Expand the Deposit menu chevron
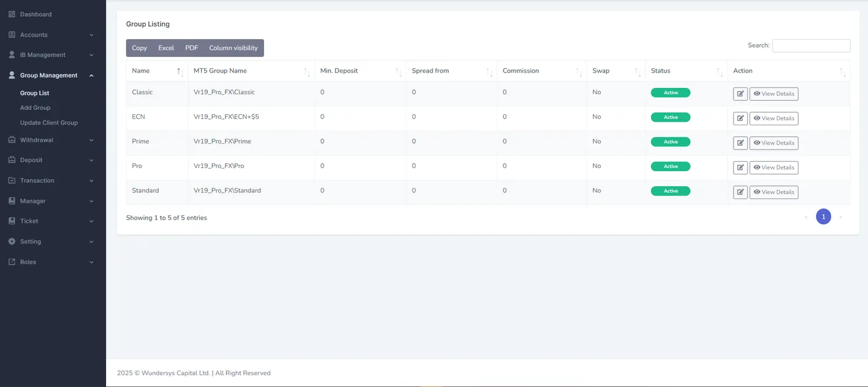 92,160
